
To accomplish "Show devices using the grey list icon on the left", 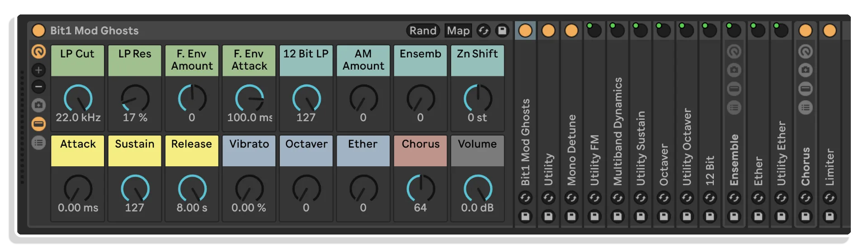I will [x=38, y=143].
